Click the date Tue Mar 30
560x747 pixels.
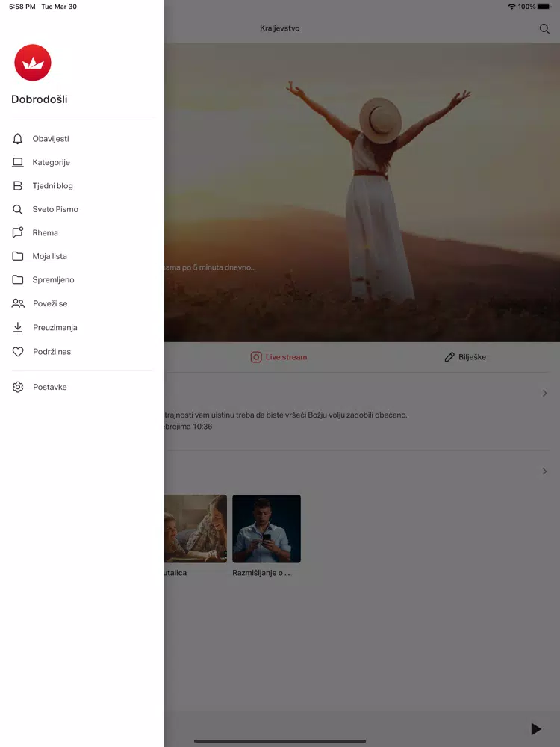(59, 7)
